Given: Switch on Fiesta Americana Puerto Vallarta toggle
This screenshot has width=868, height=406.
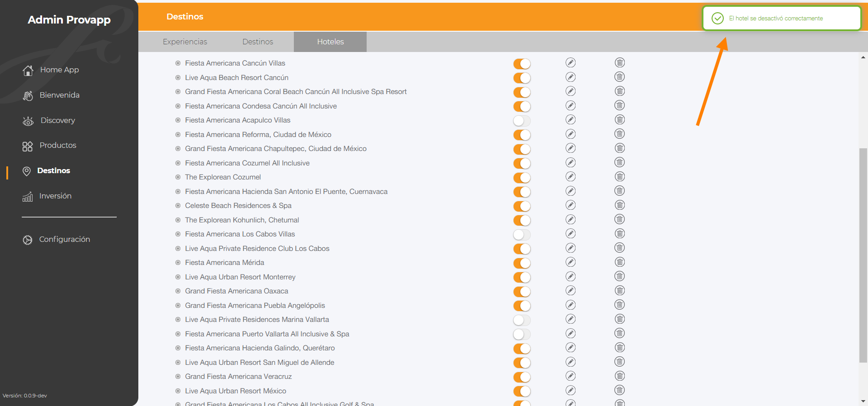Looking at the screenshot, I should coord(522,335).
